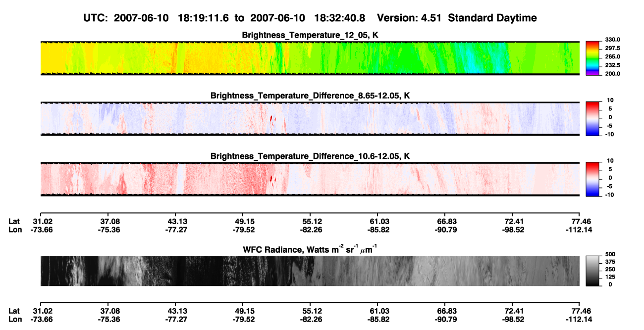Viewport: 644px width, 330px height.
Task: Click the "Lat" label on the axis under WFC Radiance
Action: [14, 311]
